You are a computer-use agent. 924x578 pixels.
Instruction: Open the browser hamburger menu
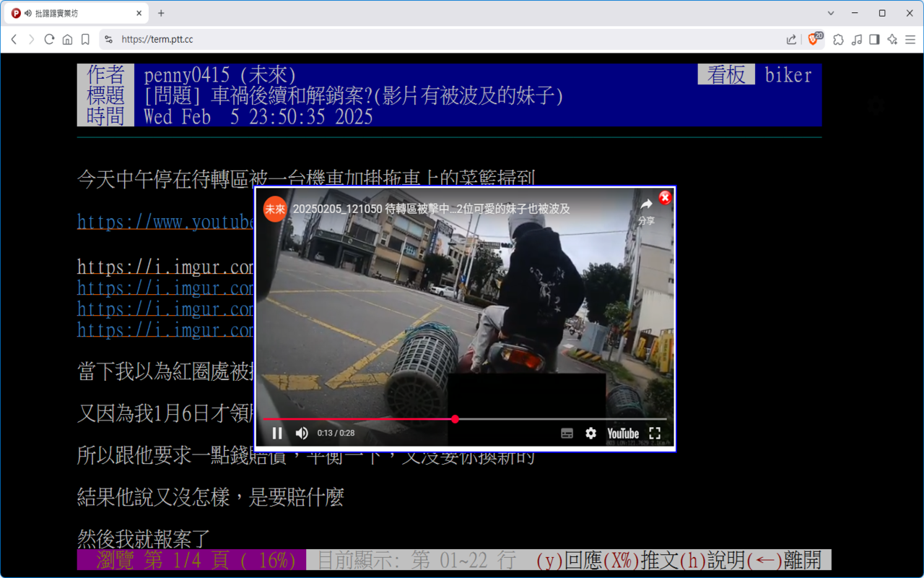click(x=910, y=40)
